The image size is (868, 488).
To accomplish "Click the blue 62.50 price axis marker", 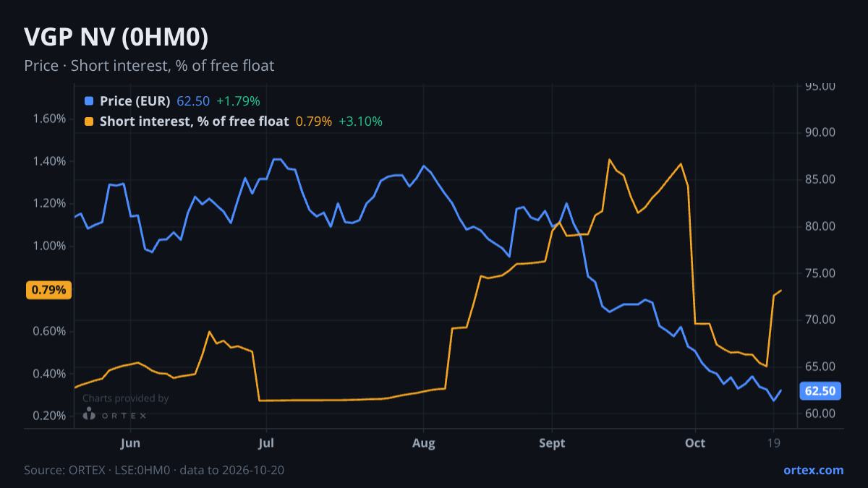I will coord(820,391).
